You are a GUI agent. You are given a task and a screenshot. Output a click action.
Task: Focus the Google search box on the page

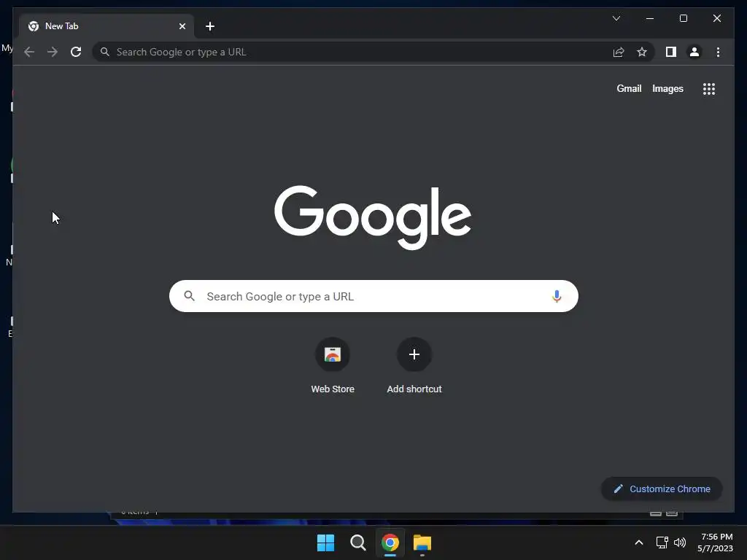click(x=373, y=296)
